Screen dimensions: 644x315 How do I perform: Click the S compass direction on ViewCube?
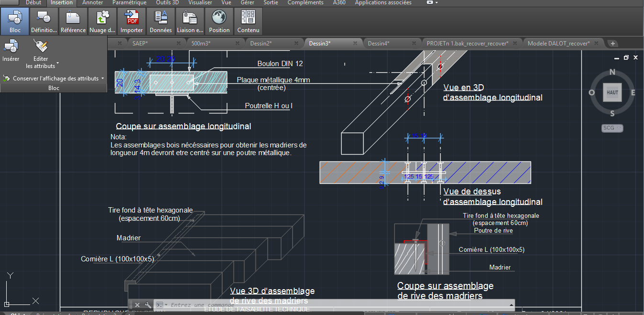[612, 113]
